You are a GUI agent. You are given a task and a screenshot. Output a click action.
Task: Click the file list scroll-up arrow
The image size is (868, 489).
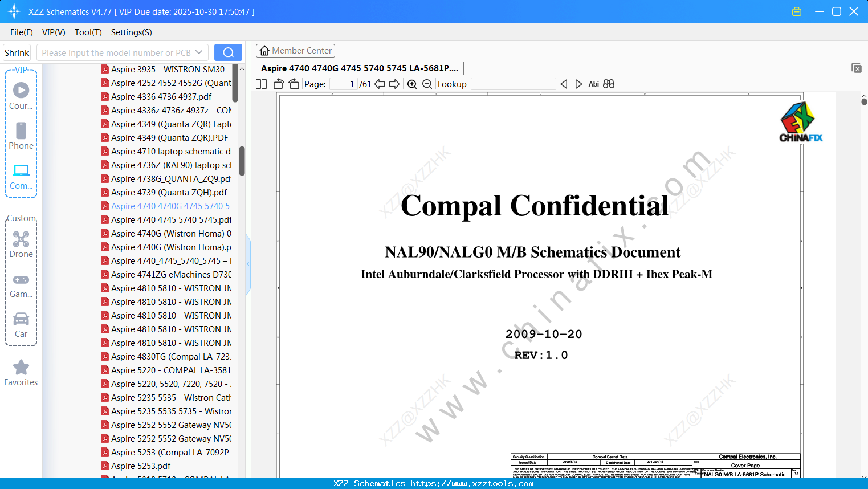[x=242, y=68]
